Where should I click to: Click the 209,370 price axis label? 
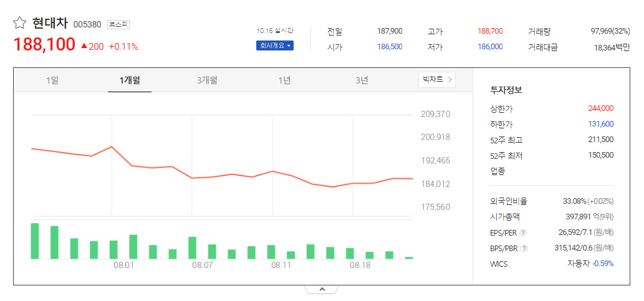coord(435,114)
